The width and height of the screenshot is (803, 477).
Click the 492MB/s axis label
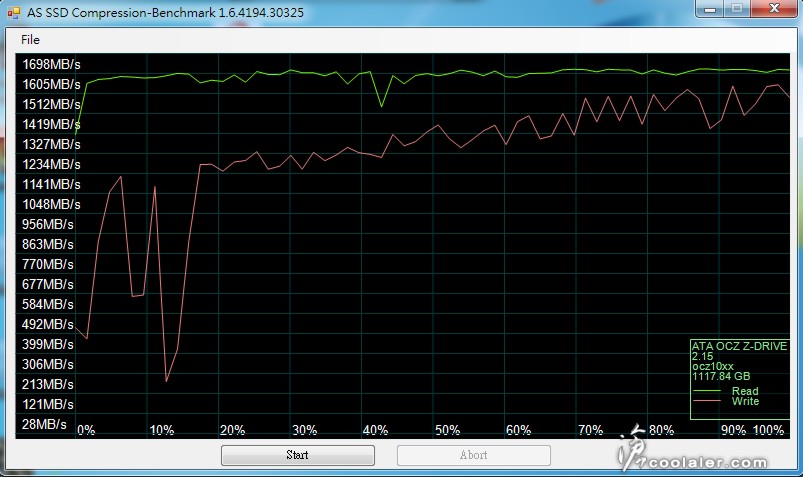(x=48, y=324)
